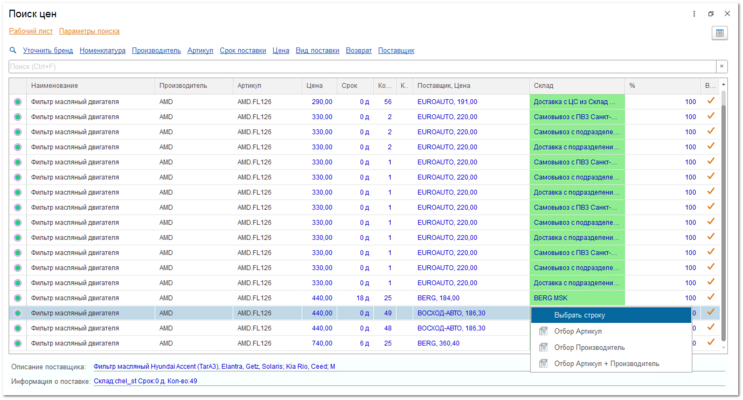
Task: Click orange checkmark in the 740,00 row
Action: click(x=710, y=342)
